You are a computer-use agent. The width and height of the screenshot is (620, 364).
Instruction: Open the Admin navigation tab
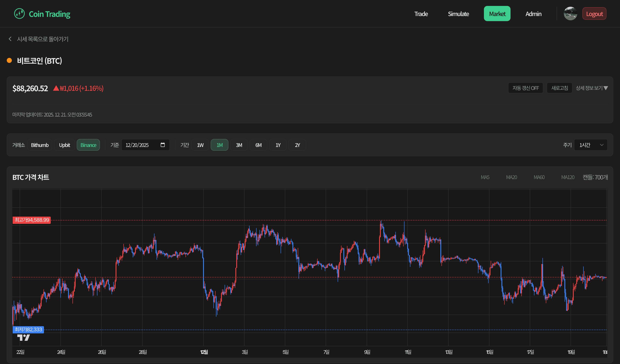tap(533, 14)
